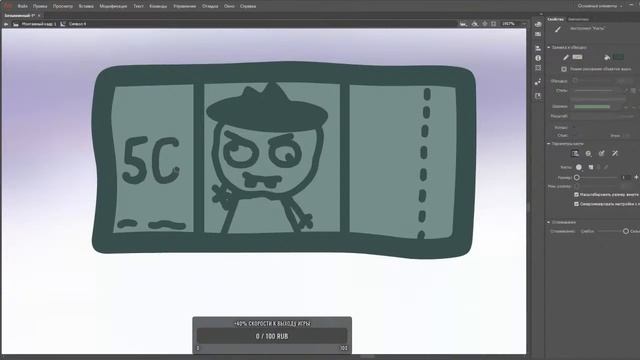This screenshot has width=640, height=360.
Task: Select the square brush shape icon
Action: tap(591, 167)
